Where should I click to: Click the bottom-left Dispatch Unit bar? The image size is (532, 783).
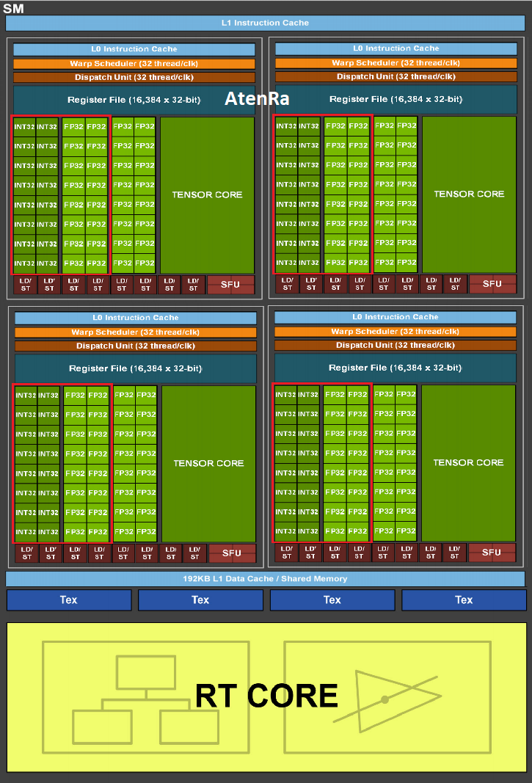click(x=135, y=346)
